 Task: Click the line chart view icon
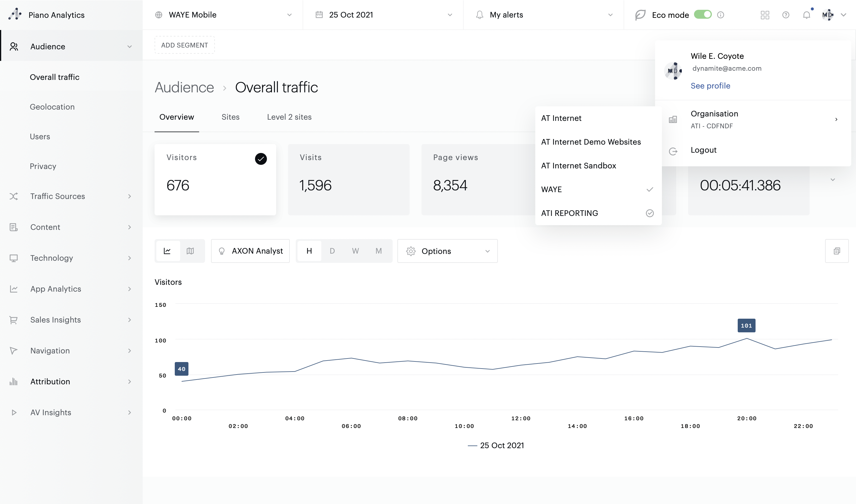coord(167,251)
